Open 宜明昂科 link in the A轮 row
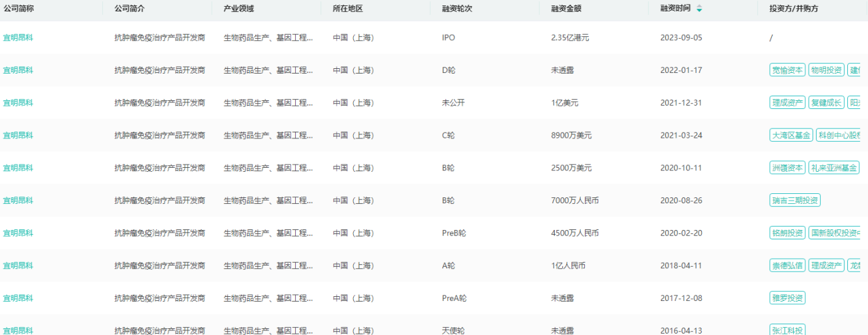 18,265
